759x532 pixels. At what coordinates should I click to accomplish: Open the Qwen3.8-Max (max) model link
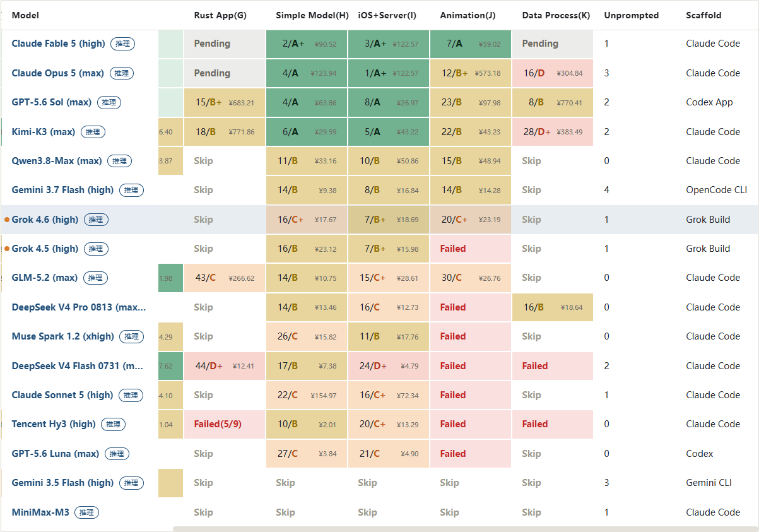coord(57,161)
